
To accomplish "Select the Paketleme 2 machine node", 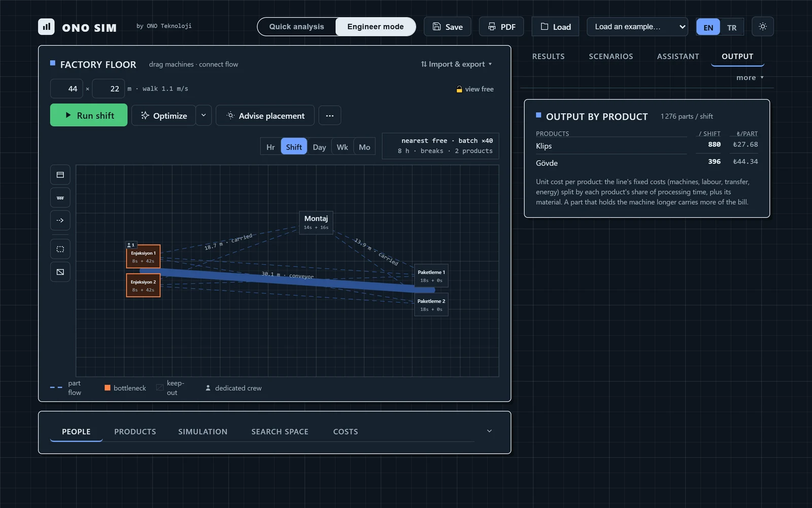I will coord(431,305).
